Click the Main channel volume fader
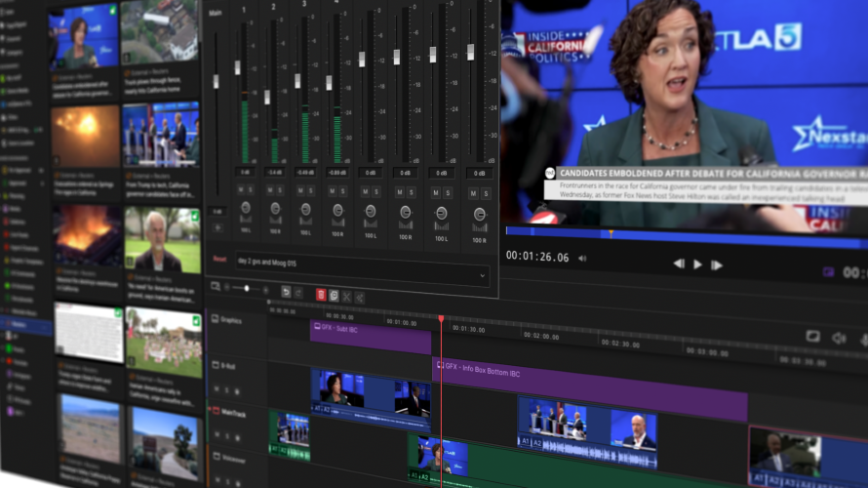Image resolution: width=868 pixels, height=488 pixels. pos(216,81)
